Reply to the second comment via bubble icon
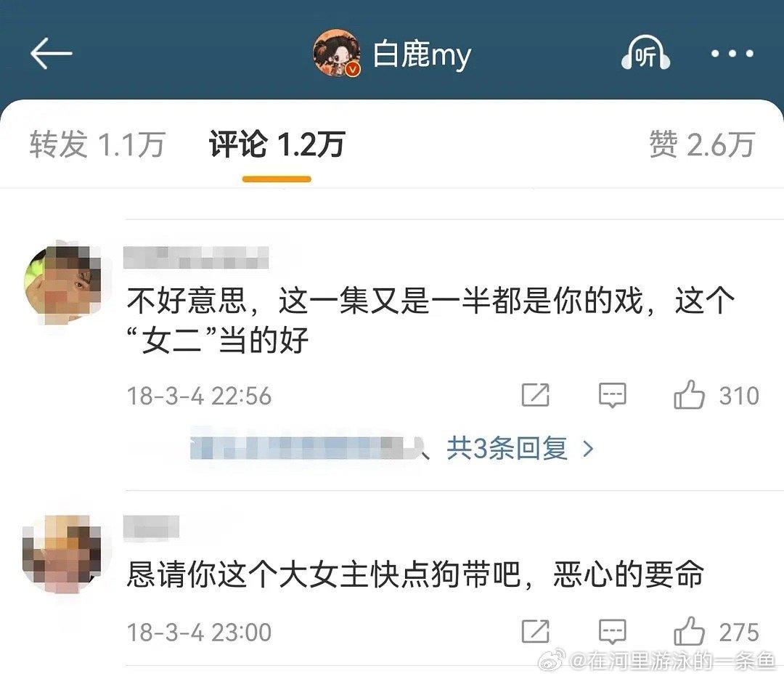The height and width of the screenshot is (679, 784). click(613, 632)
